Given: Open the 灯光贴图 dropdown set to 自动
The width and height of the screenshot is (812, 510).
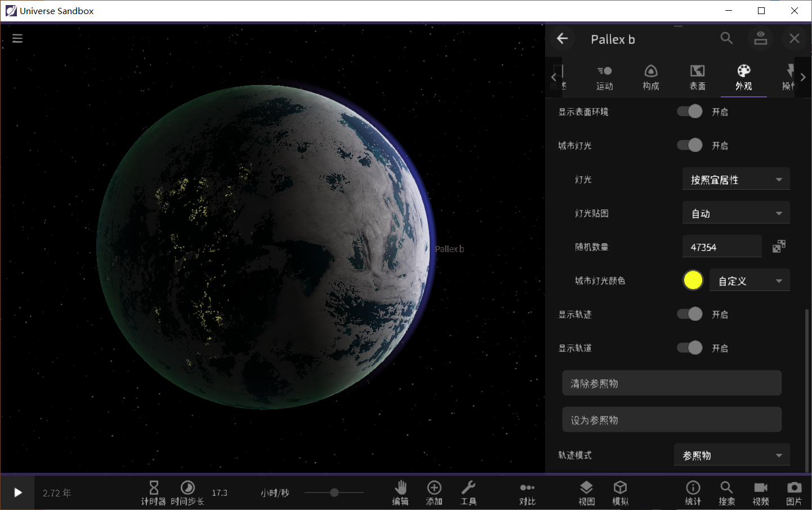Looking at the screenshot, I should coord(735,213).
